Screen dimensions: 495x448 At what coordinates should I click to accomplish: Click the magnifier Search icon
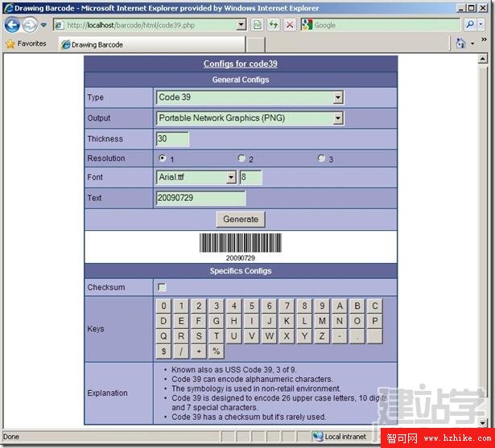[x=469, y=24]
